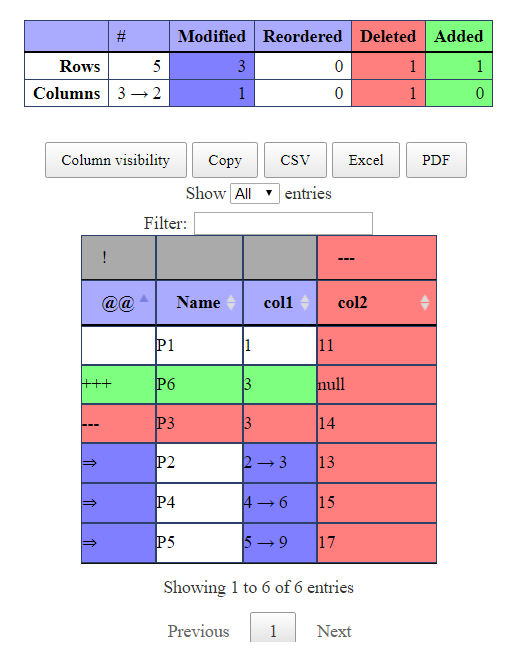The height and width of the screenshot is (648, 520).
Task: Click the Deleted header in summary table
Action: click(x=388, y=36)
